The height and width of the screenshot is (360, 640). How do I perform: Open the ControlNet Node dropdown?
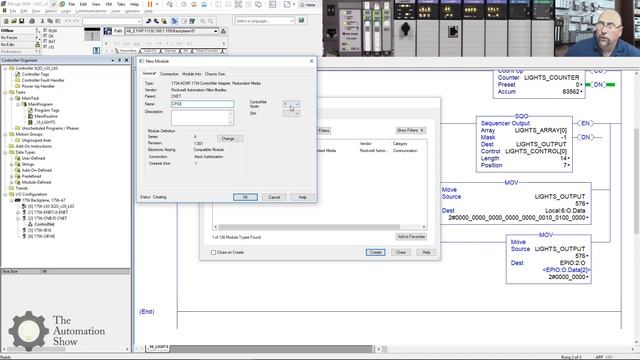click(297, 104)
